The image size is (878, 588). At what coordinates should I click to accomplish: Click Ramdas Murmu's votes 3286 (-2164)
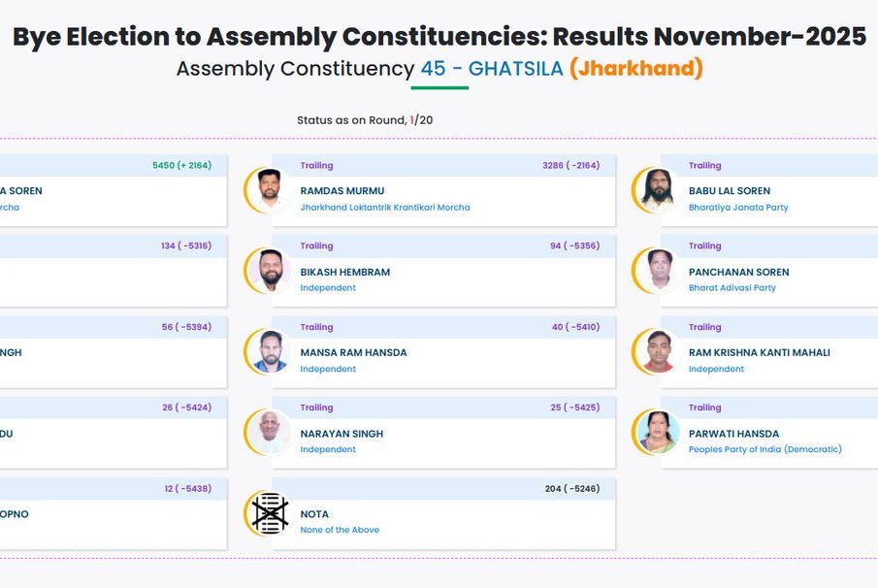[x=570, y=166]
